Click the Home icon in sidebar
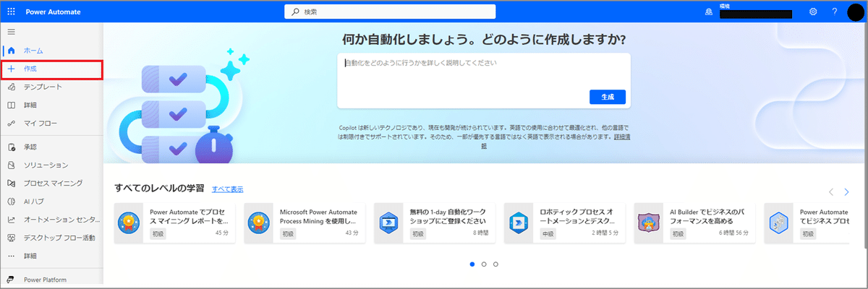This screenshot has height=289, width=868. [x=11, y=51]
